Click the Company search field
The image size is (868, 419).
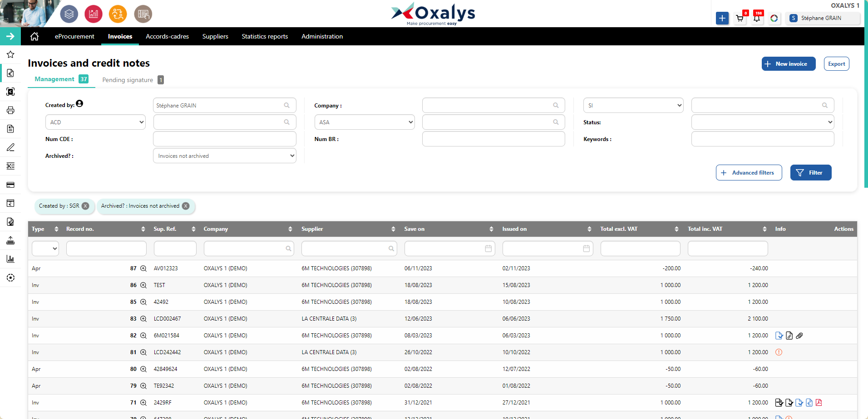493,105
